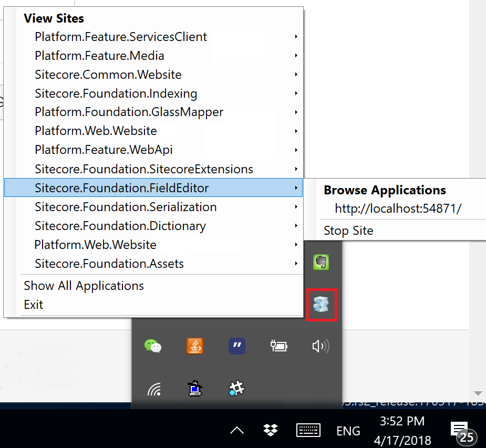Click the orange Java tray icon

pyautogui.click(x=195, y=346)
